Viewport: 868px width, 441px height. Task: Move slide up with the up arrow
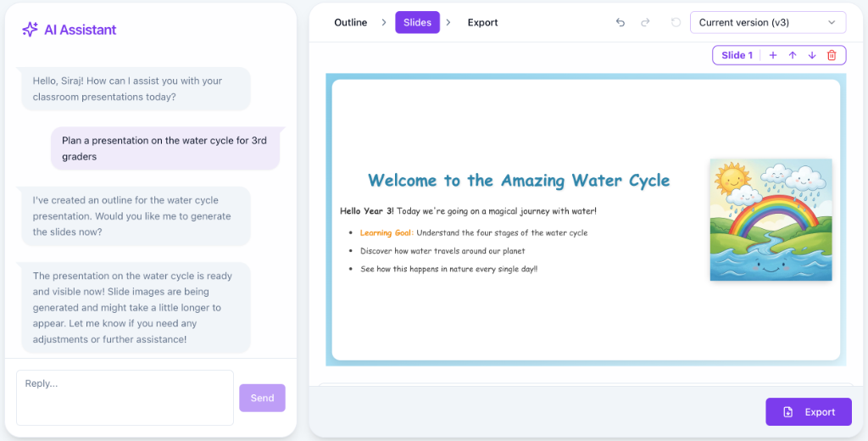[793, 55]
